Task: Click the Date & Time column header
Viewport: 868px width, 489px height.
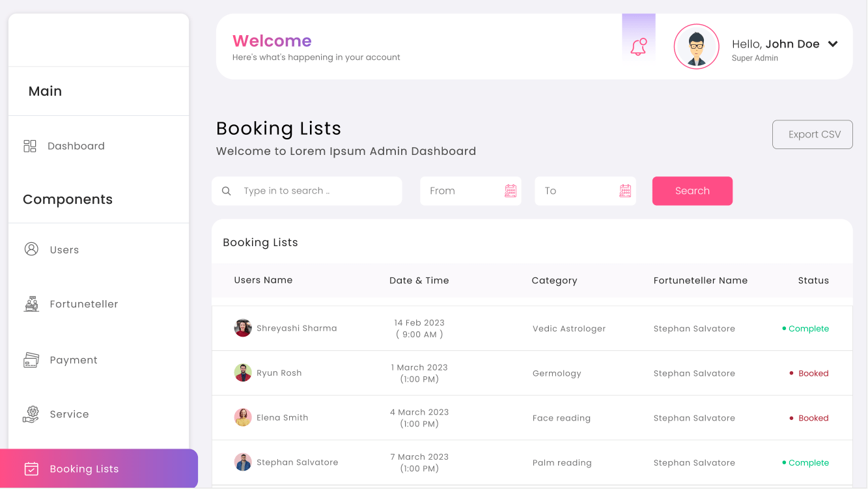Action: (x=419, y=281)
